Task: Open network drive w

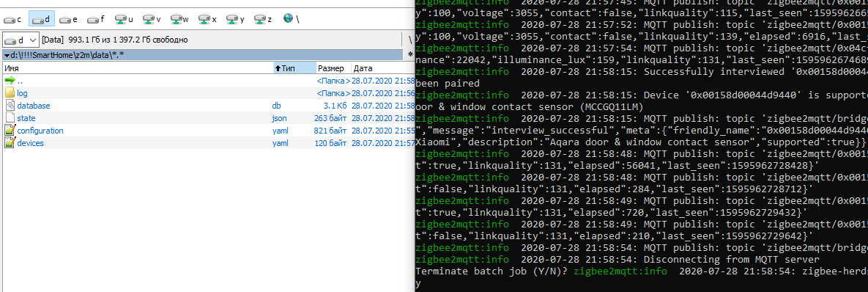Action: tap(179, 19)
